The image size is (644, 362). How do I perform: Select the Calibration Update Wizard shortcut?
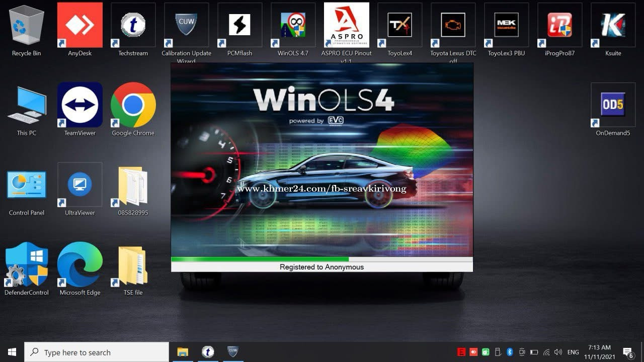pos(187,33)
